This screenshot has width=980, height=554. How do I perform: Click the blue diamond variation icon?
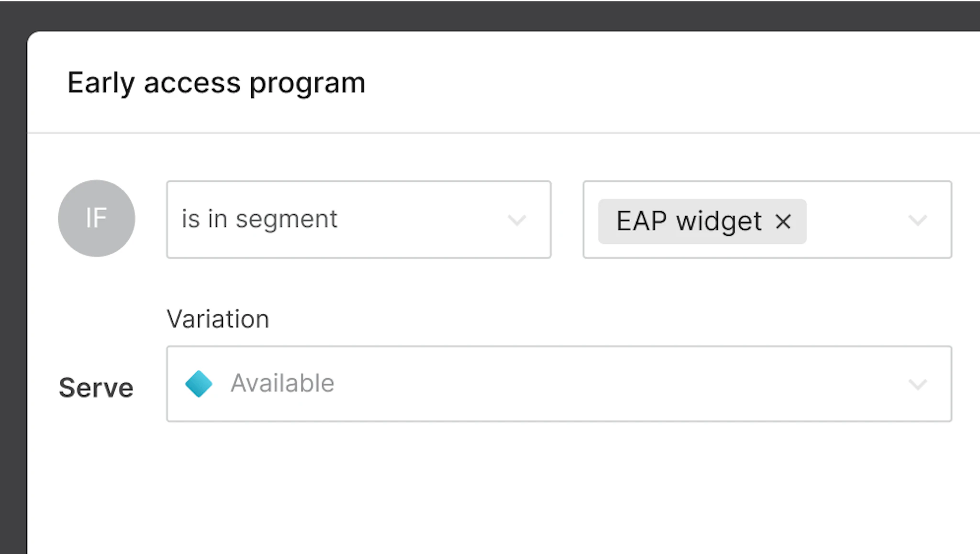199,384
